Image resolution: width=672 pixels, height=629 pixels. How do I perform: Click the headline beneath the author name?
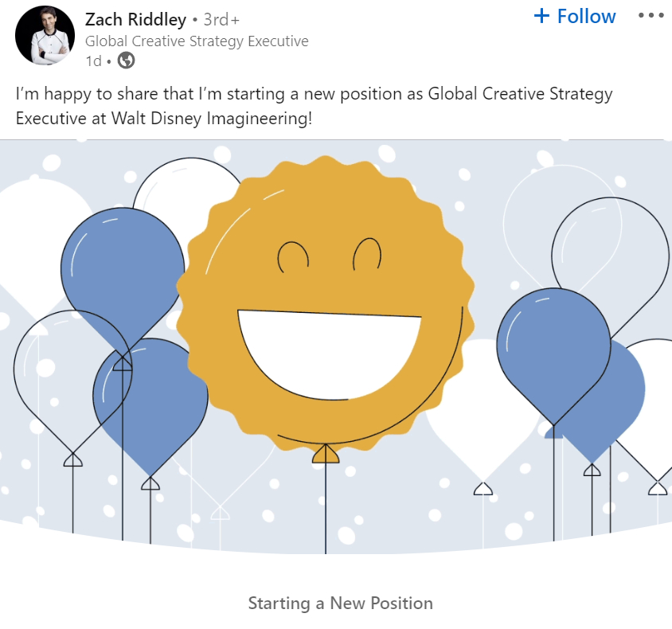click(197, 41)
